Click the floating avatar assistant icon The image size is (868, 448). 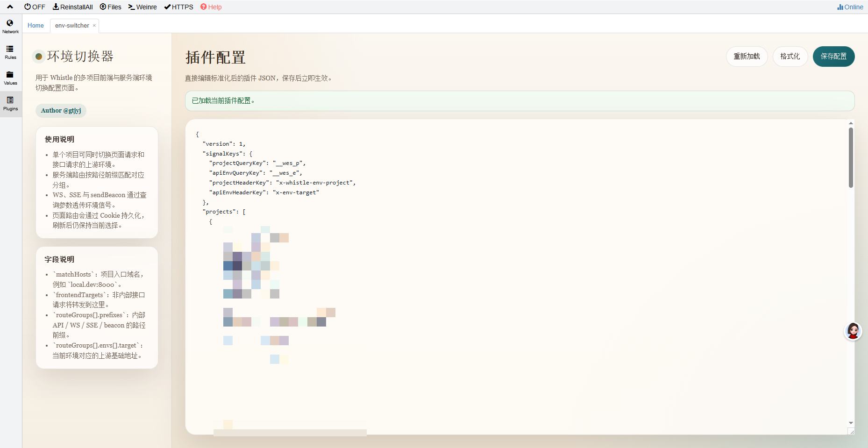coord(853,331)
